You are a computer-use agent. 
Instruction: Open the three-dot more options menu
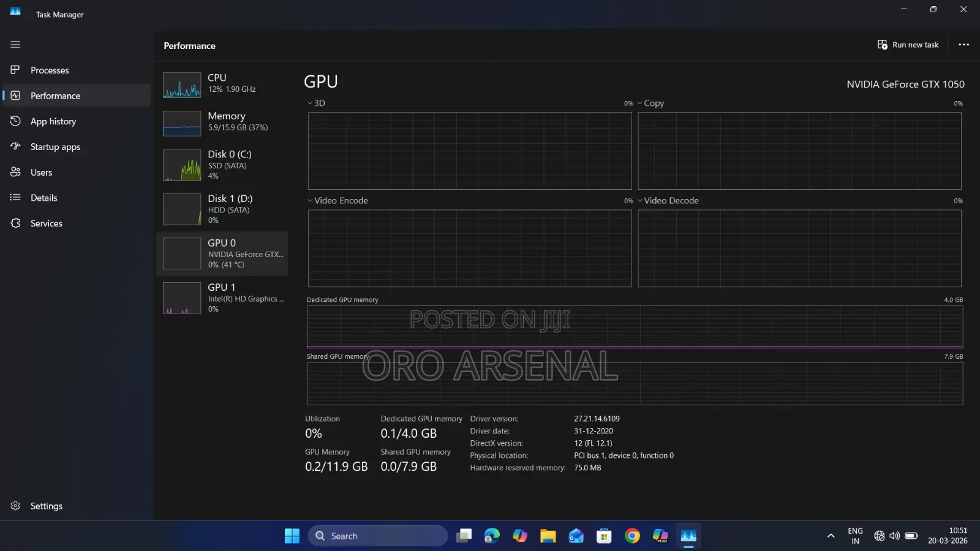click(x=963, y=45)
